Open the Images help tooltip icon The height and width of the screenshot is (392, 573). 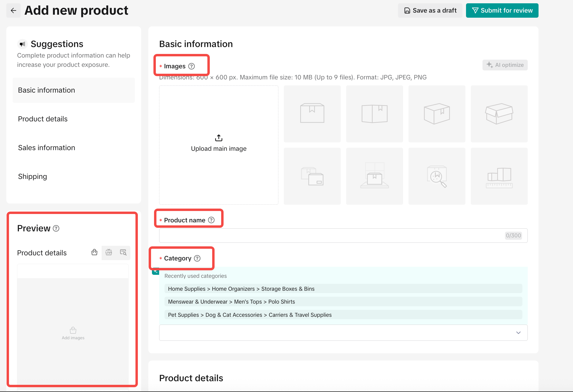coord(191,66)
